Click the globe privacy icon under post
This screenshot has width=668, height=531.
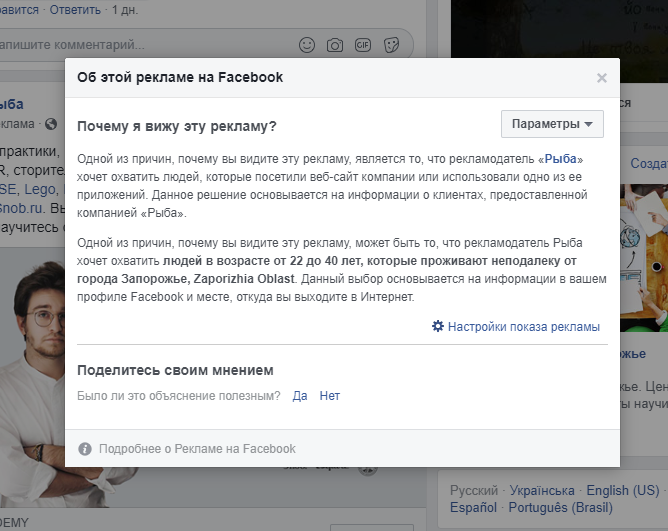(51, 124)
